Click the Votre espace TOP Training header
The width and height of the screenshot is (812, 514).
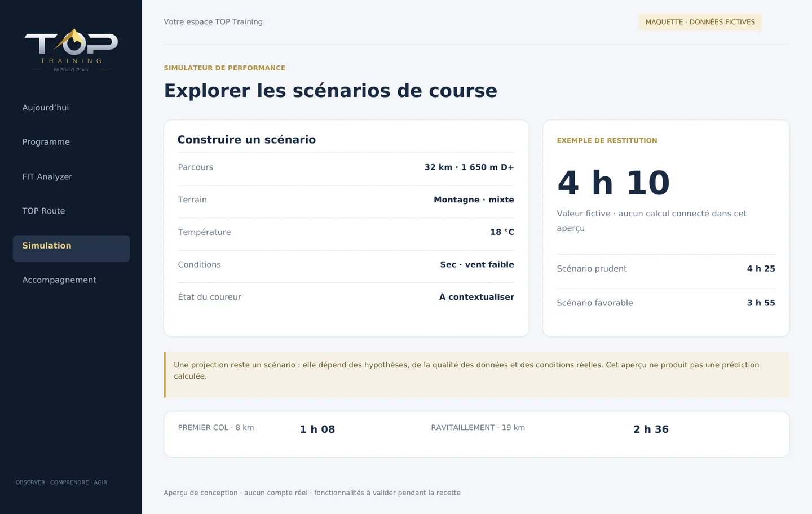click(213, 22)
